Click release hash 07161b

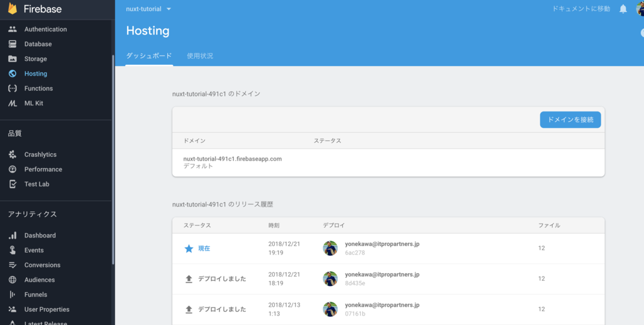[355, 314]
